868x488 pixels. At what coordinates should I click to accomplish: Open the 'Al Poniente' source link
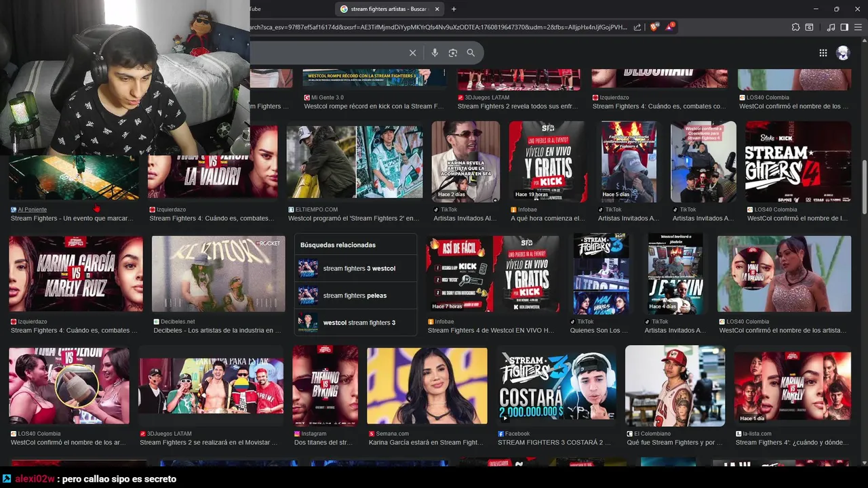click(x=33, y=209)
